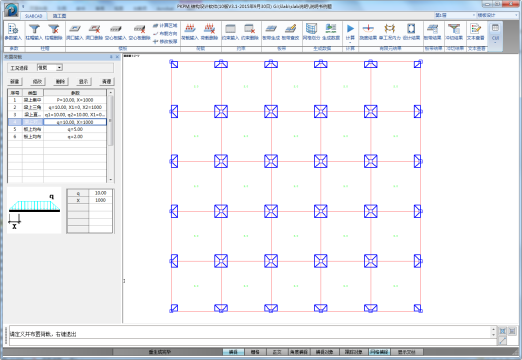Switch to the SLABCAD ribbon tab
Image resolution: width=522 pixels, height=360 pixels.
pyautogui.click(x=33, y=16)
